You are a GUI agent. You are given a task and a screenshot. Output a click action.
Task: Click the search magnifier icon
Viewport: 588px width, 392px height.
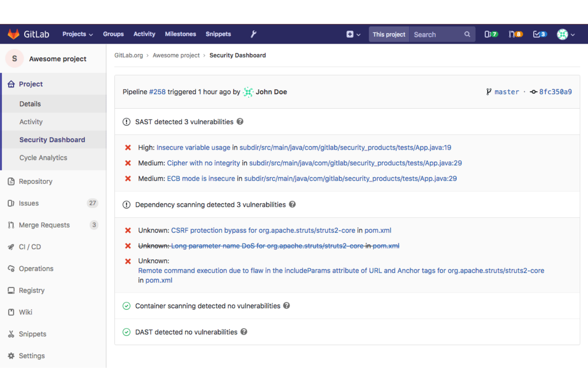pyautogui.click(x=467, y=34)
